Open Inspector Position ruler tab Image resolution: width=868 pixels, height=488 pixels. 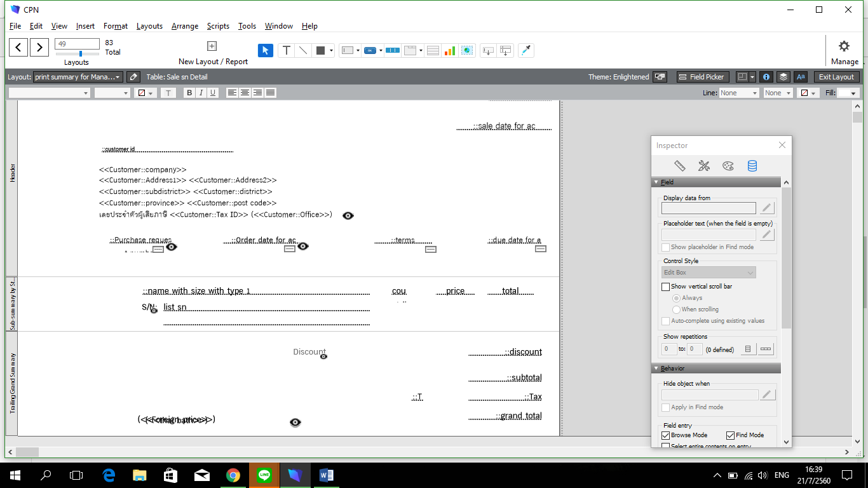(680, 166)
